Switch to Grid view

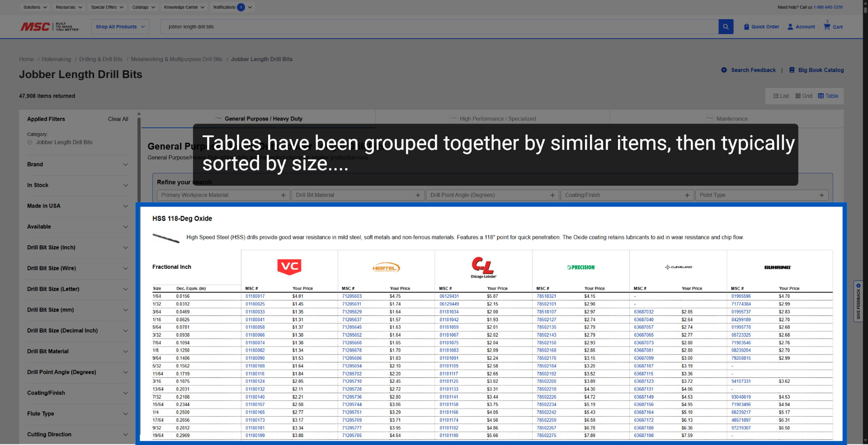pyautogui.click(x=804, y=96)
